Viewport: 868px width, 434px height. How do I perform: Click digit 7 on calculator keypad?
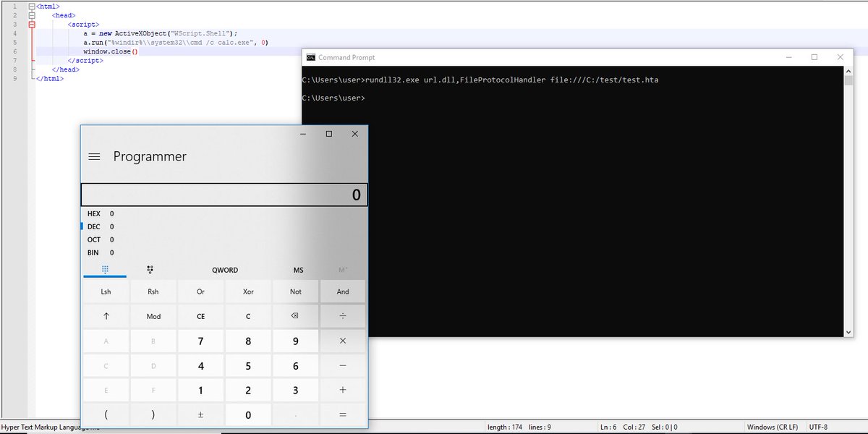click(x=200, y=341)
